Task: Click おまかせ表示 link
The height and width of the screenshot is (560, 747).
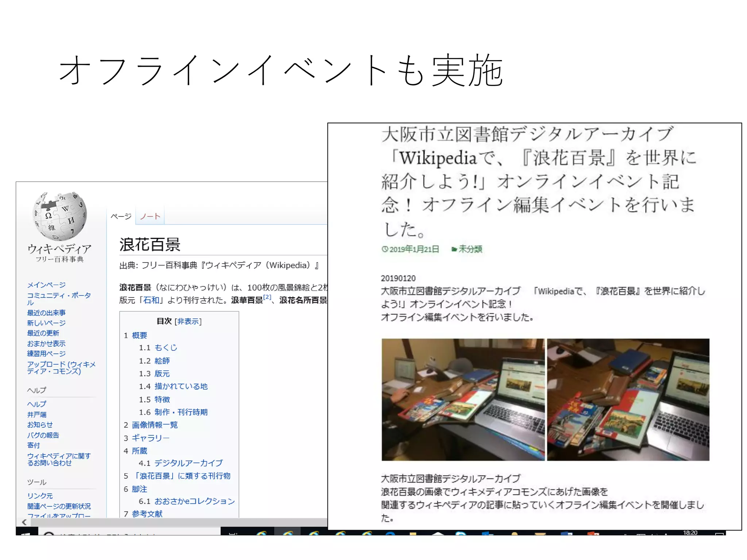Action: (46, 343)
